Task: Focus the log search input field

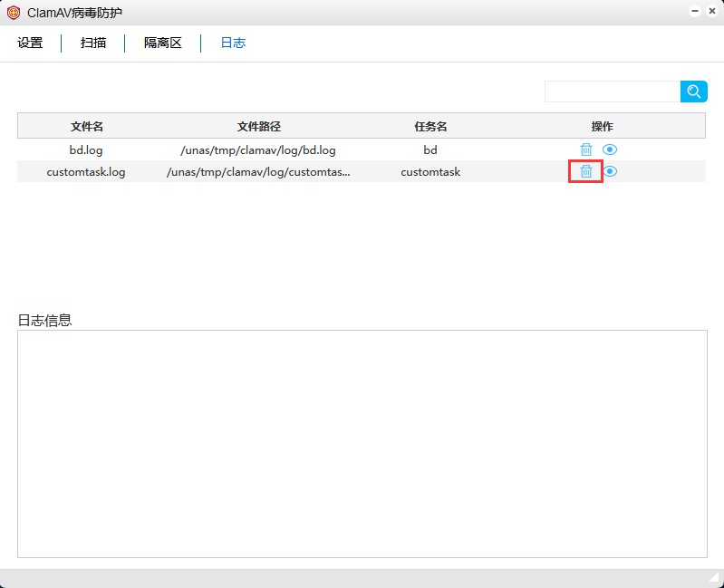Action: click(612, 92)
